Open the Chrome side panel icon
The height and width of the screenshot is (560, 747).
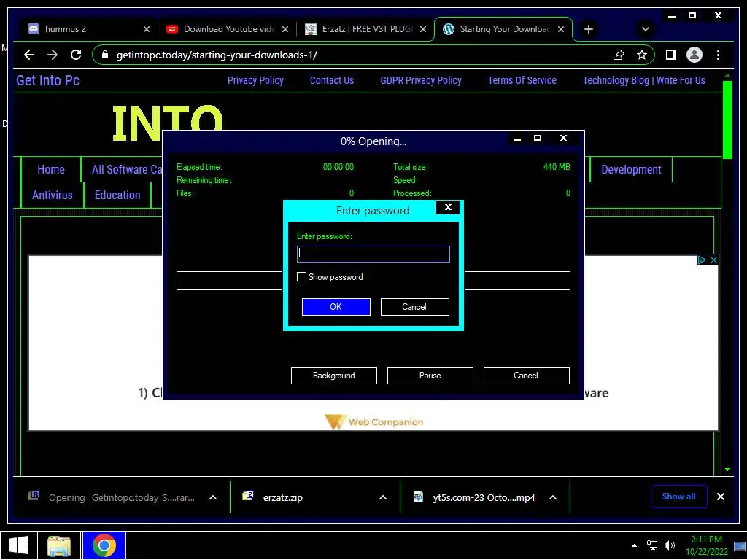[x=671, y=55]
